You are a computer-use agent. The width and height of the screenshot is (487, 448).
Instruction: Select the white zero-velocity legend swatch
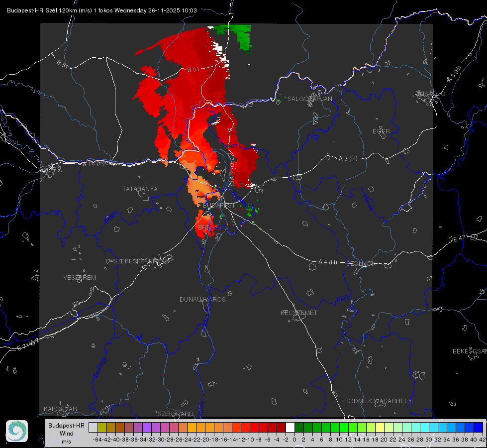[290, 427]
